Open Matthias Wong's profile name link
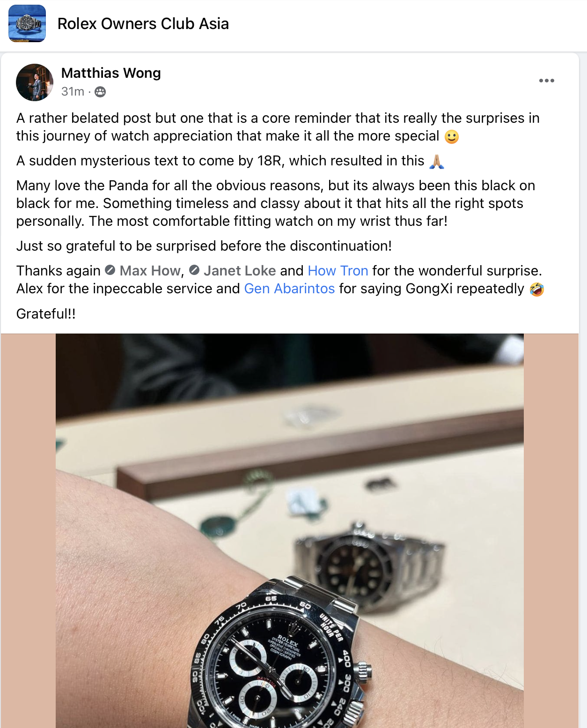The height and width of the screenshot is (728, 587). coord(111,73)
